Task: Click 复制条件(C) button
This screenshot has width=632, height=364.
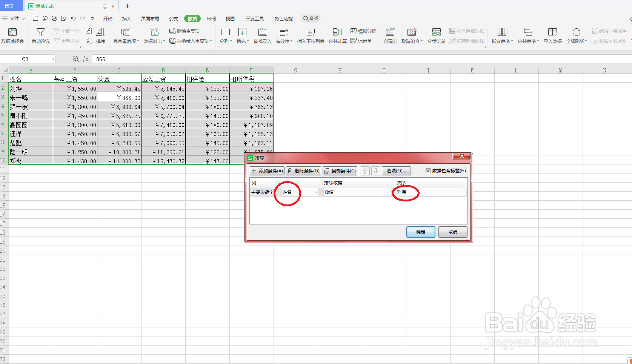Action: [340, 171]
